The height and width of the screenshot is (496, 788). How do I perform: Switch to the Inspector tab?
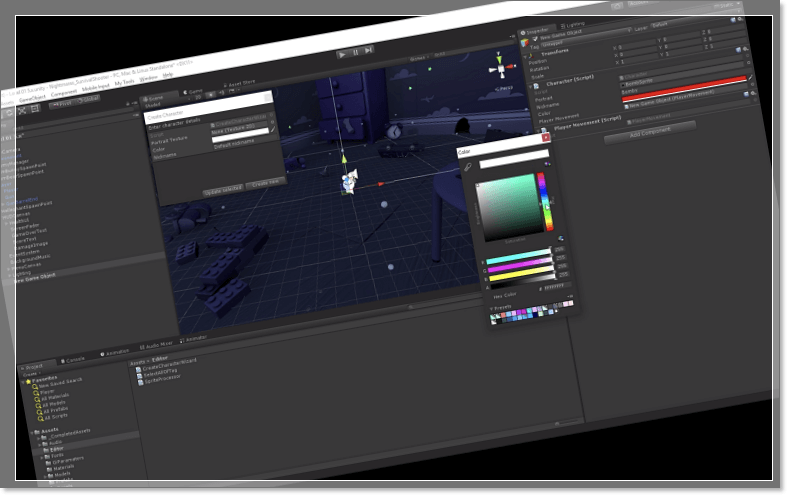(535, 31)
